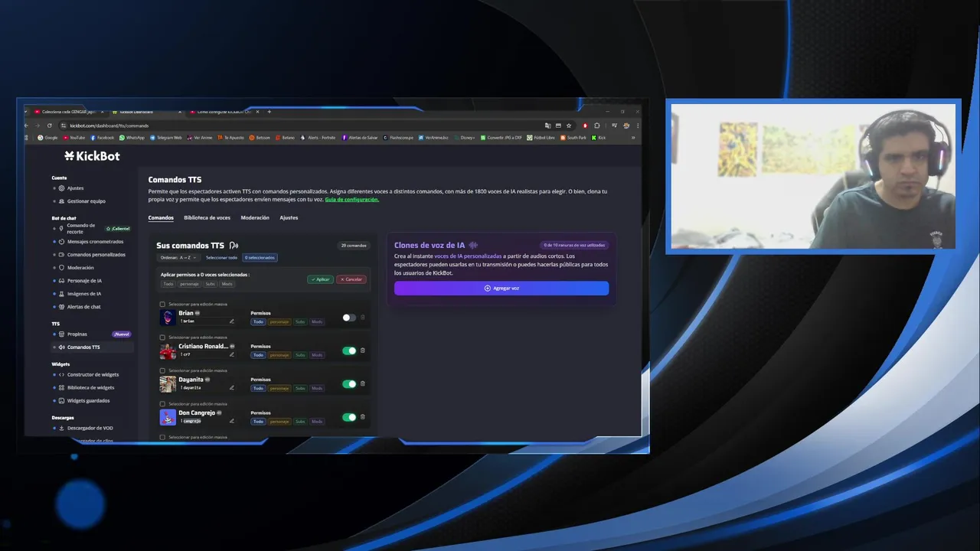Screen dimensions: 980x551
Task: Reload the page in Chrome
Action: click(x=50, y=126)
